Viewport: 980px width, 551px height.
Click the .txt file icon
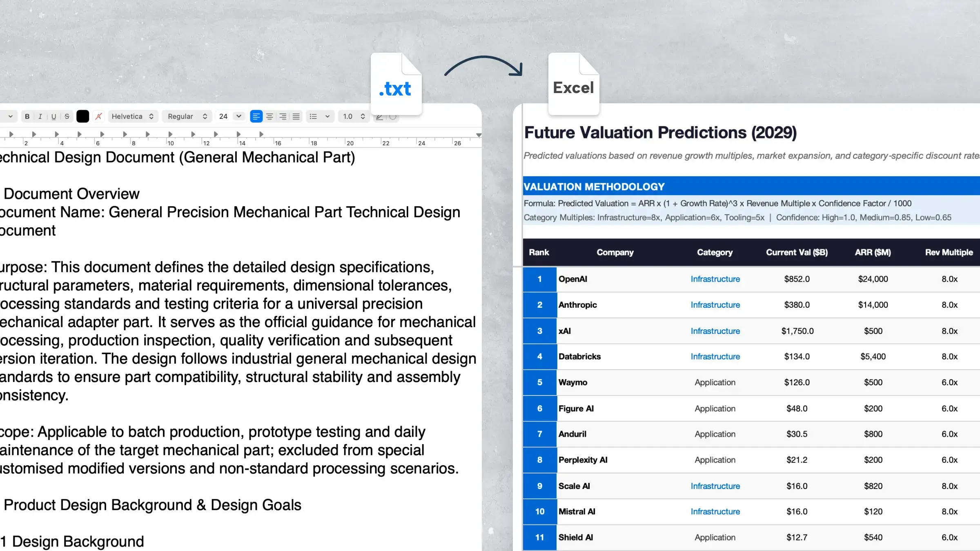pyautogui.click(x=396, y=84)
